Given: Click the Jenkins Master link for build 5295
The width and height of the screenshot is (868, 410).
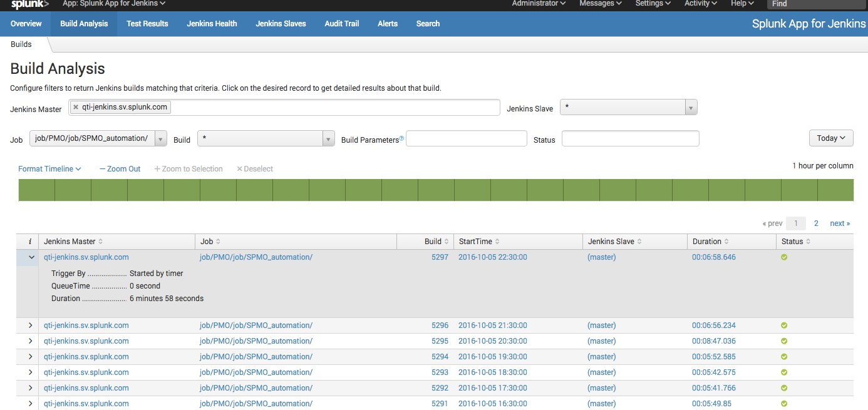Looking at the screenshot, I should (x=86, y=341).
